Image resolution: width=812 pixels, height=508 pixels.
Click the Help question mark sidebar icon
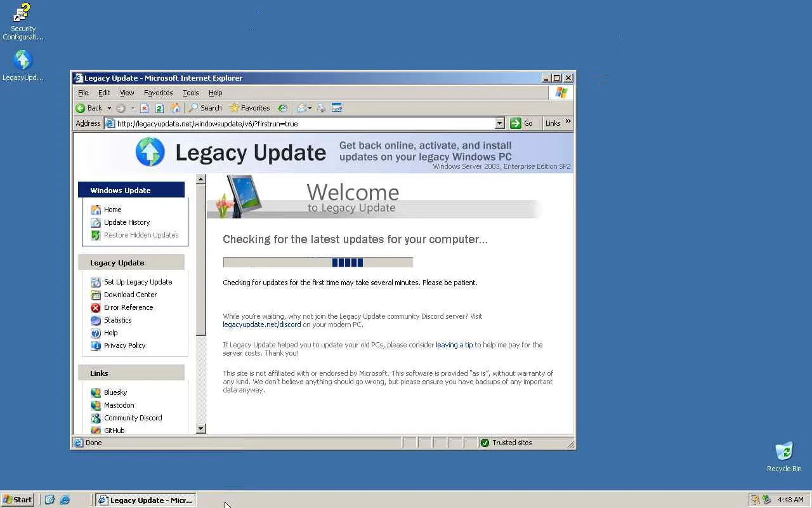click(x=96, y=333)
